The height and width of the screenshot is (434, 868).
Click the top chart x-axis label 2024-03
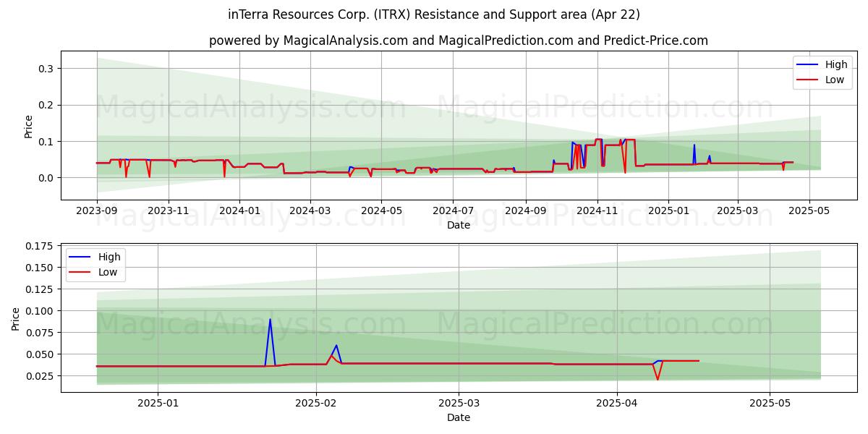(x=310, y=210)
